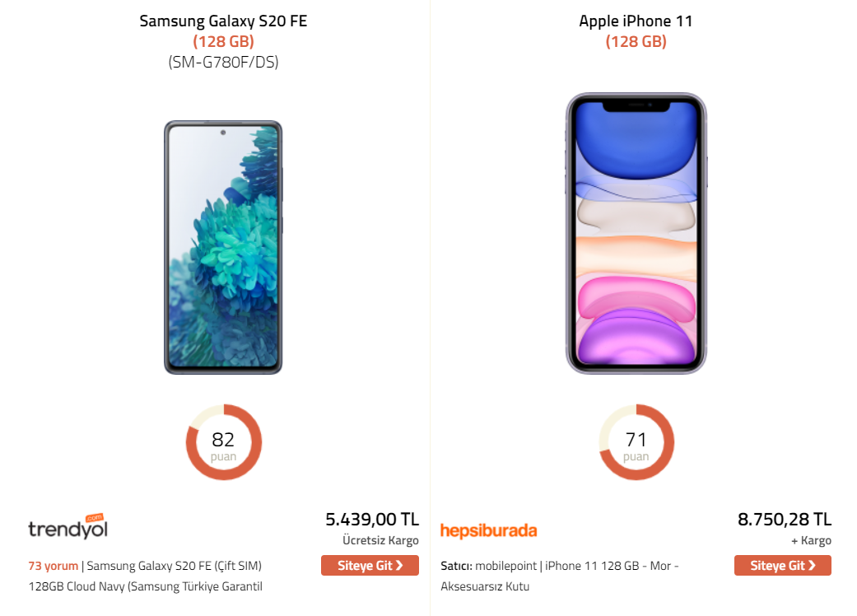
Task: Click the + Kargo shipping label
Action: click(x=811, y=541)
